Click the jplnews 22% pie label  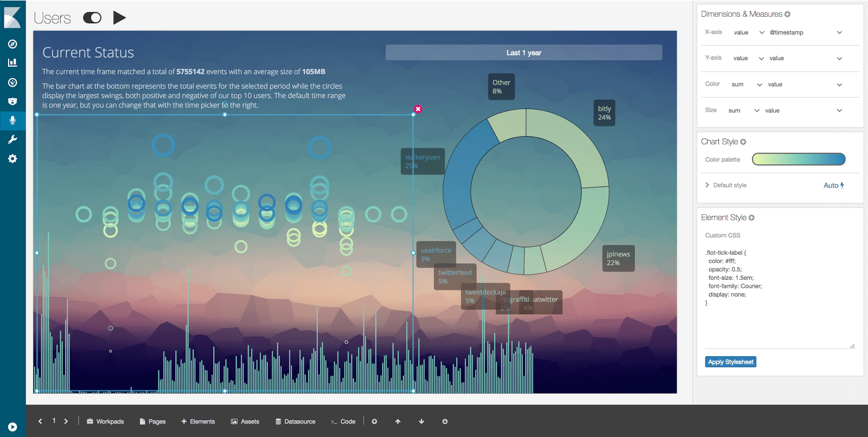tap(618, 258)
